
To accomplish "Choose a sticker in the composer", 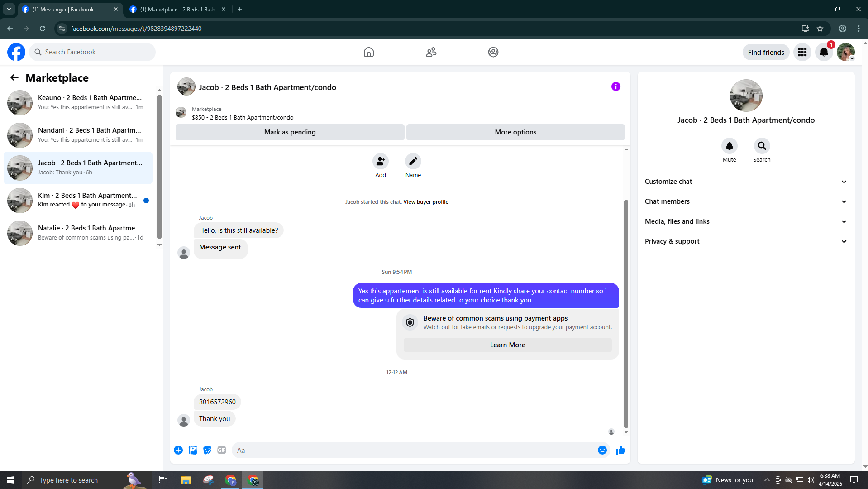I will (x=207, y=450).
